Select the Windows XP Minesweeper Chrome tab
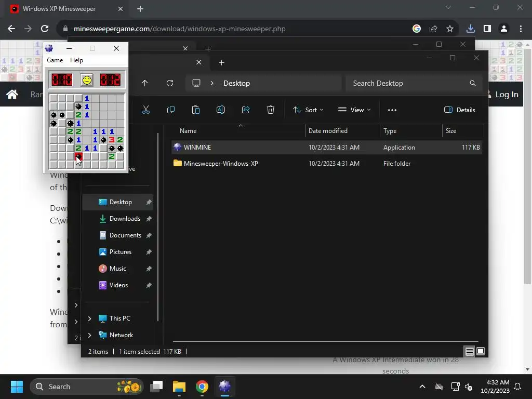This screenshot has height=399, width=532. click(x=66, y=9)
